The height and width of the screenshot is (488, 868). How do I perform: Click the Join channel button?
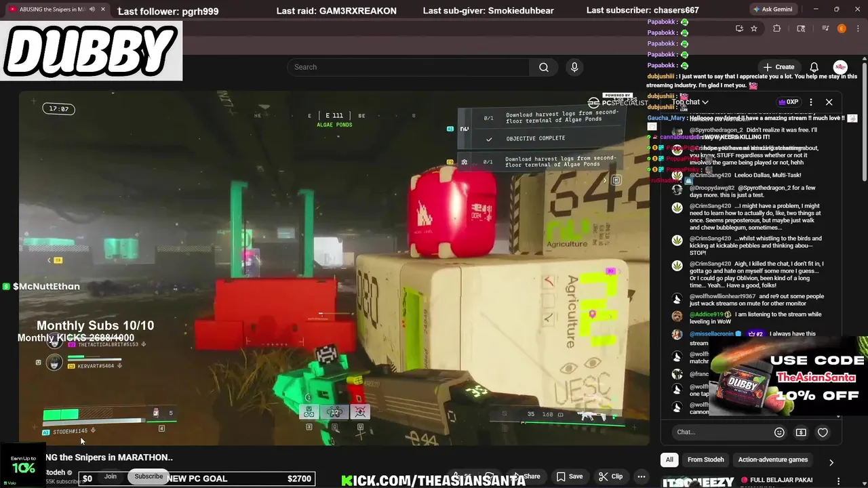click(x=111, y=476)
